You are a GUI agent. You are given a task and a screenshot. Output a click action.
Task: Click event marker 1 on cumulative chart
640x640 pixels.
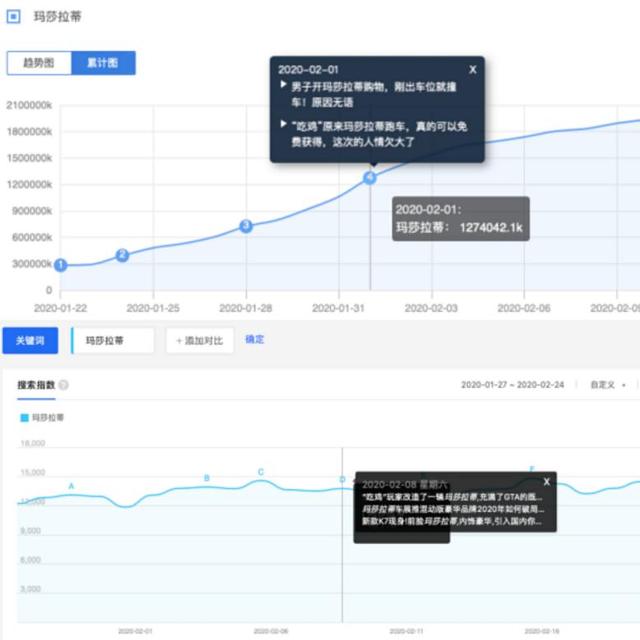(x=60, y=265)
